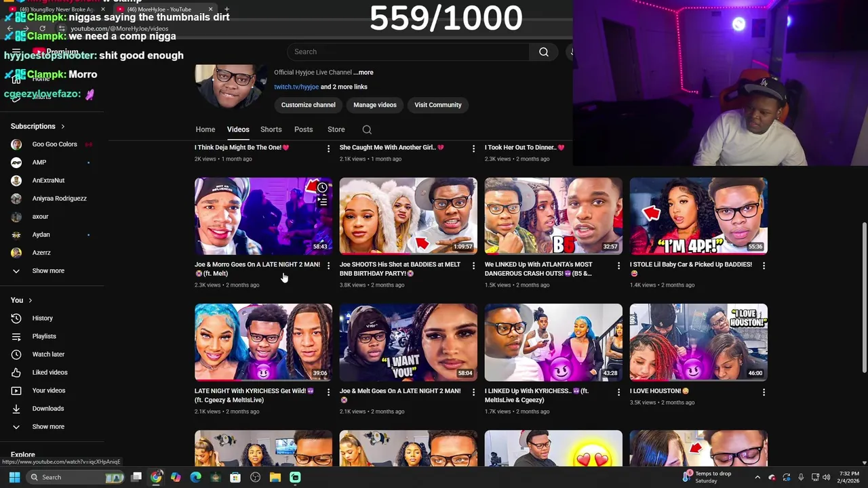Open 'Joe SHOOTS His Shot at BADDIES' title

click(x=400, y=269)
